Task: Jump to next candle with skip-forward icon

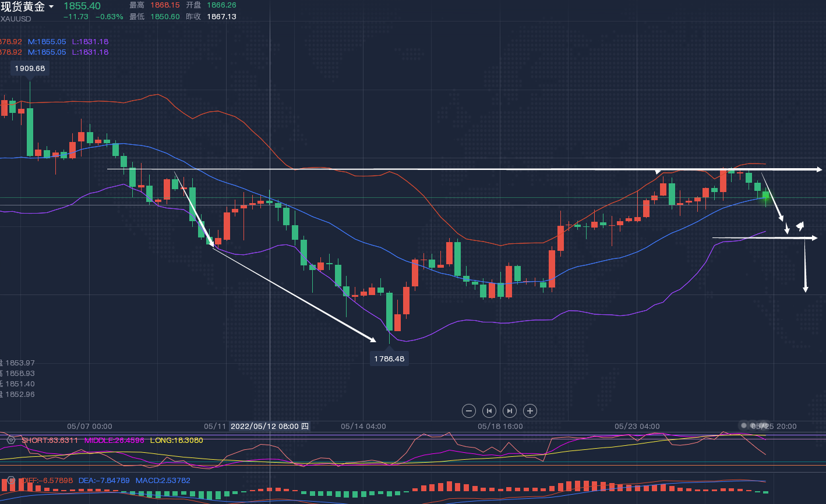Action: click(510, 411)
